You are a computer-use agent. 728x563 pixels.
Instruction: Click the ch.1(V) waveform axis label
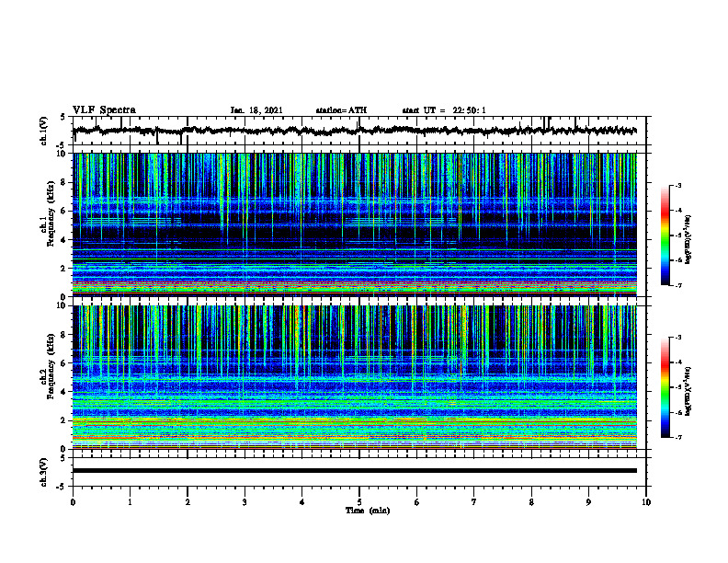pos(44,131)
